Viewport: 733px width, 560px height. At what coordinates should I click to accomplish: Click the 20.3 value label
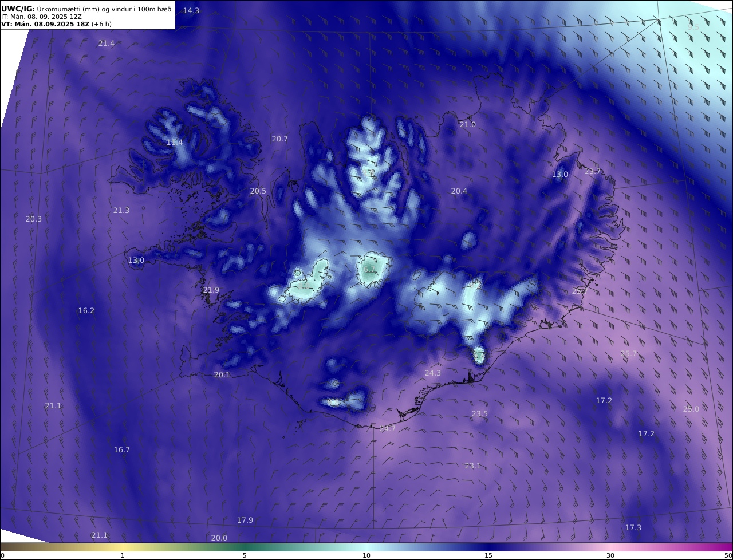pos(34,219)
